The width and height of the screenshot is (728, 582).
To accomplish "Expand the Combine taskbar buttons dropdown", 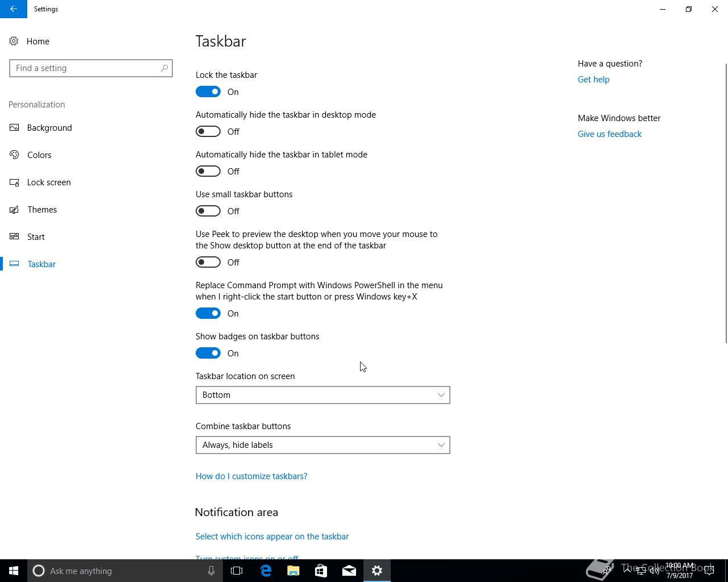I will tap(323, 445).
